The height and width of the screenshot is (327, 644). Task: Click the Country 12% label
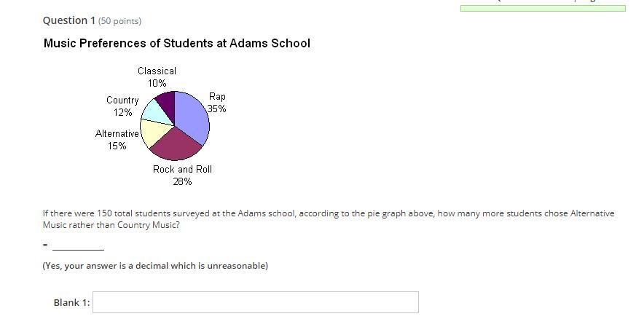pyautogui.click(x=122, y=106)
